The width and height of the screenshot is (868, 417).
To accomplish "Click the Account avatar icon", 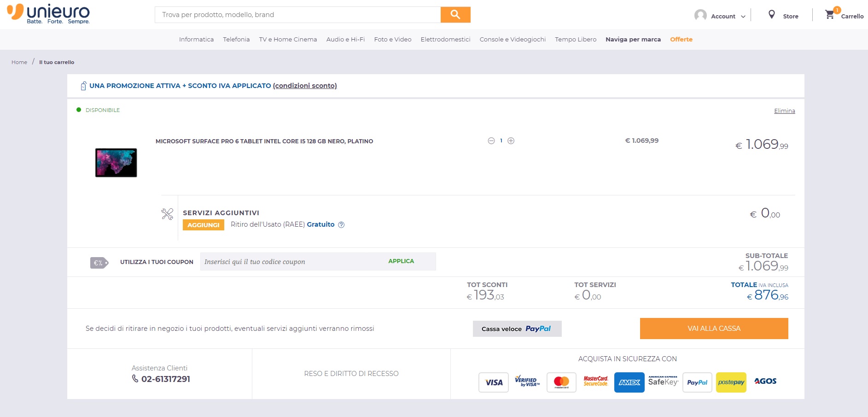I will tap(700, 16).
